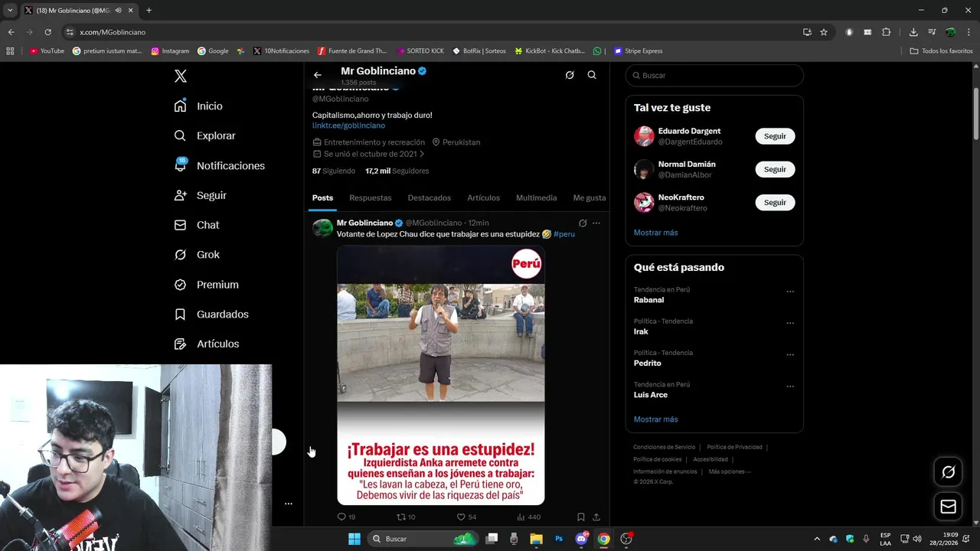Viewport: 980px width, 551px height.
Task: View the post analytics showing 440
Action: point(528,517)
